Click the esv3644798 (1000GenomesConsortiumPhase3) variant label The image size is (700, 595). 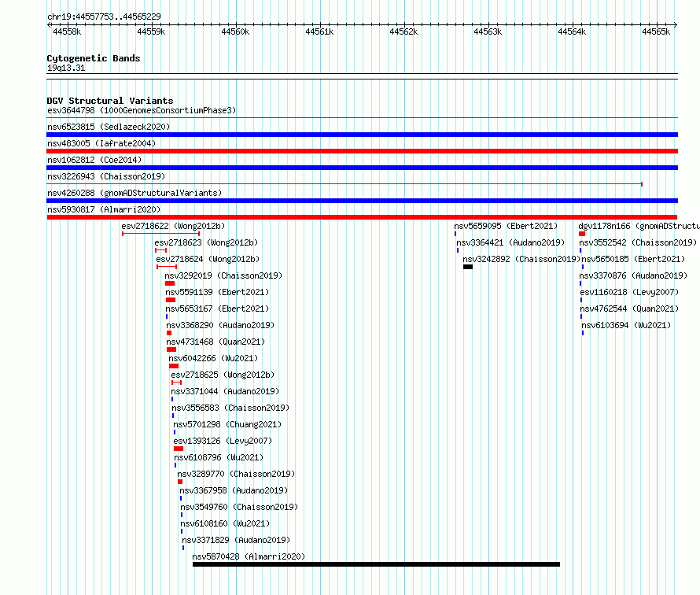(x=142, y=110)
